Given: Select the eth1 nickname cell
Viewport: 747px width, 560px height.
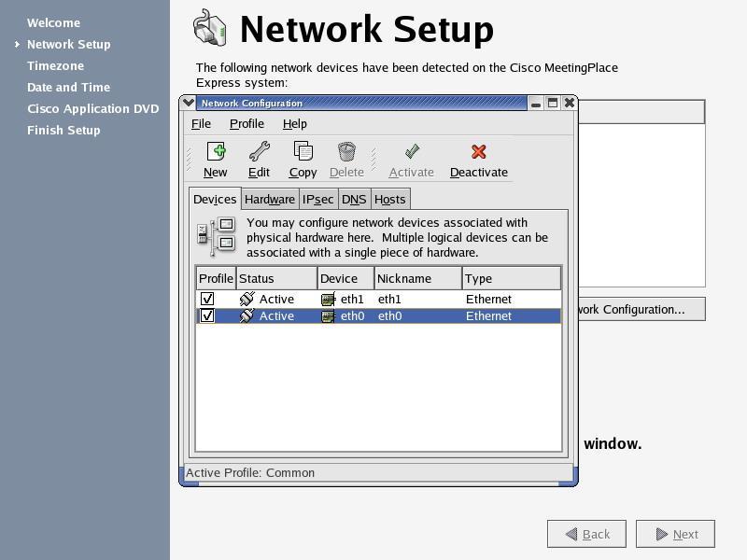Looking at the screenshot, I should pos(389,299).
